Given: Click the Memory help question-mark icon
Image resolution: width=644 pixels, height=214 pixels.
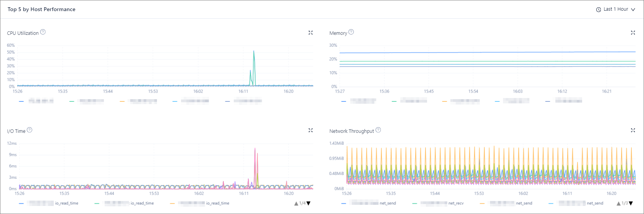Looking at the screenshot, I should tap(351, 32).
